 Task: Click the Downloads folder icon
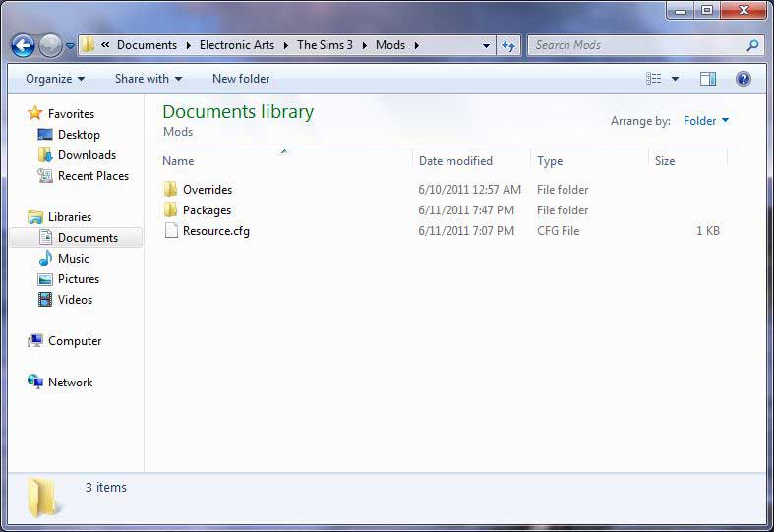click(45, 154)
